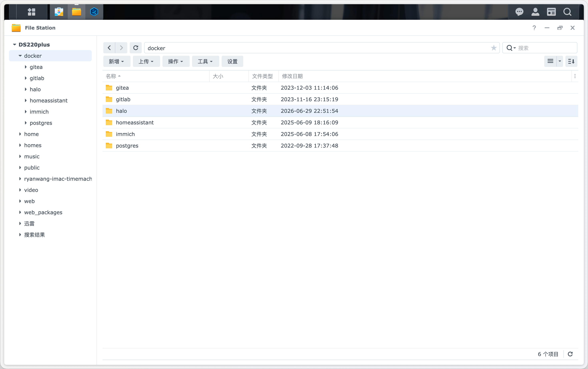Image resolution: width=588 pixels, height=369 pixels.
Task: Open the sort order options
Action: pos(571,61)
